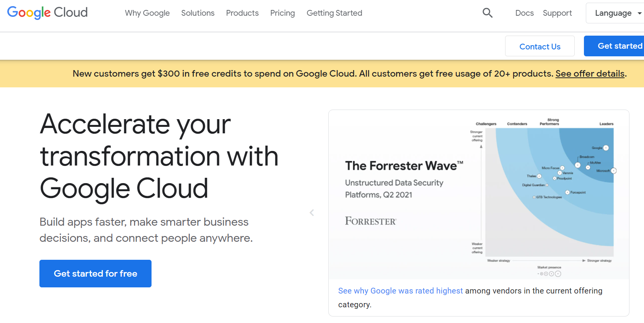The height and width of the screenshot is (323, 644).
Task: Click The Forrester Wave heading text
Action: (x=404, y=166)
